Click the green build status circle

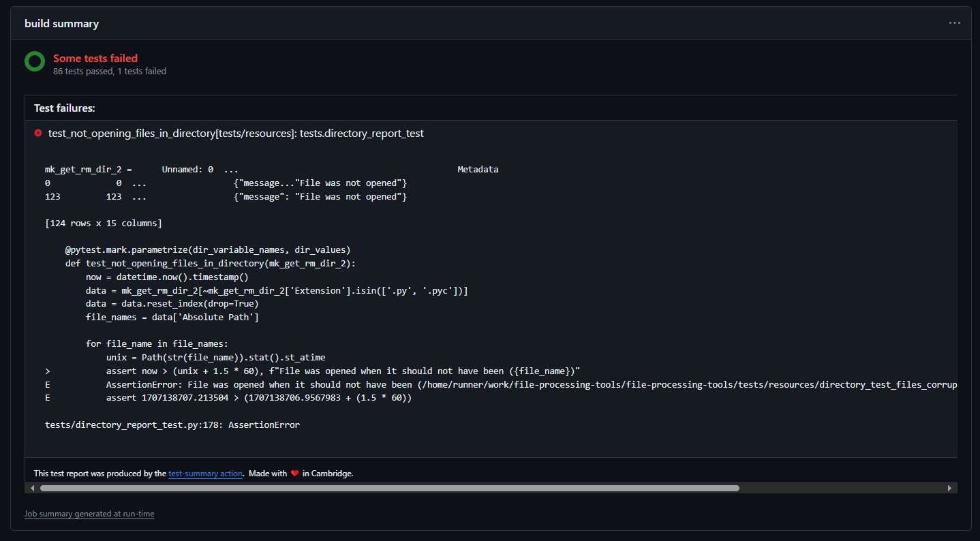tap(34, 61)
